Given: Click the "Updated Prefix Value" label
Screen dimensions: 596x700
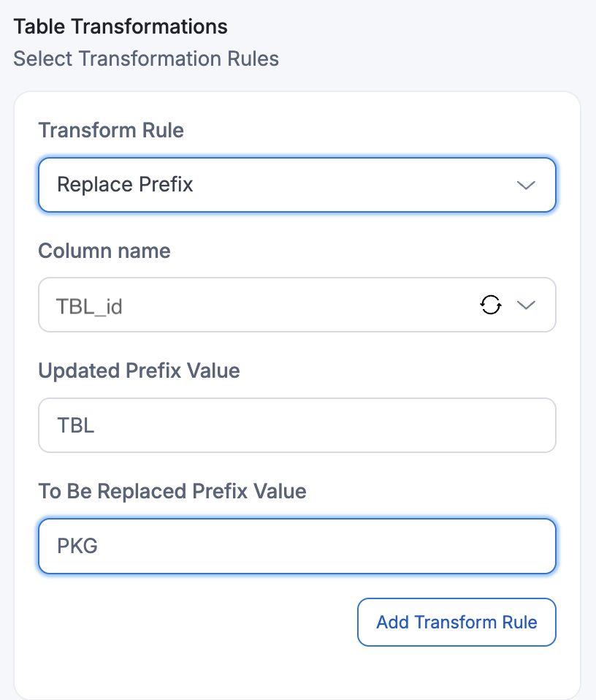Looking at the screenshot, I should pos(139,371).
